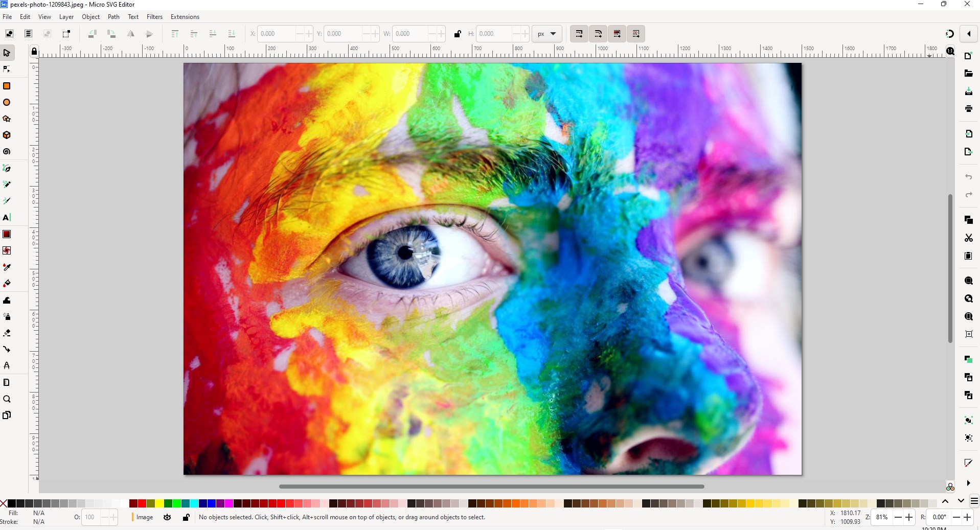This screenshot has height=530, width=980.
Task: Toggle the guide lock at ruler corner
Action: click(34, 51)
